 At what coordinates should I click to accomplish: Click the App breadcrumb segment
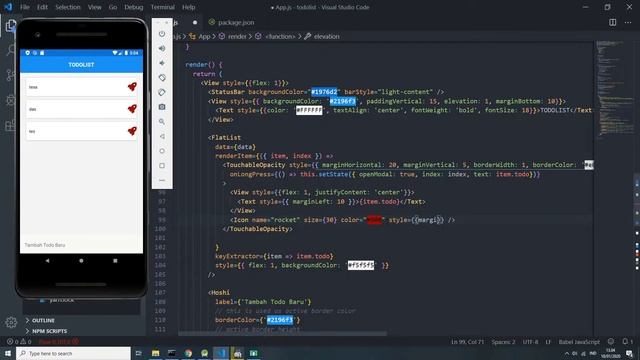(x=200, y=36)
